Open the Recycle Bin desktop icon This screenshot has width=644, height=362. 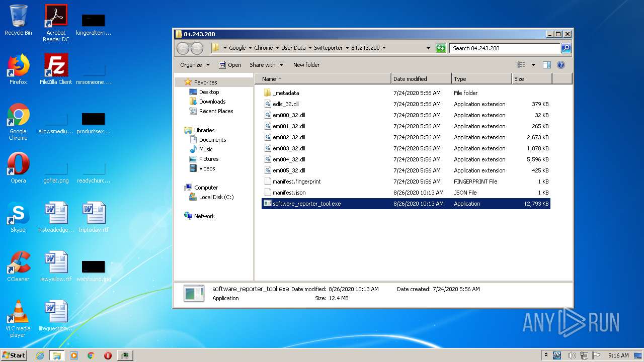(x=18, y=20)
